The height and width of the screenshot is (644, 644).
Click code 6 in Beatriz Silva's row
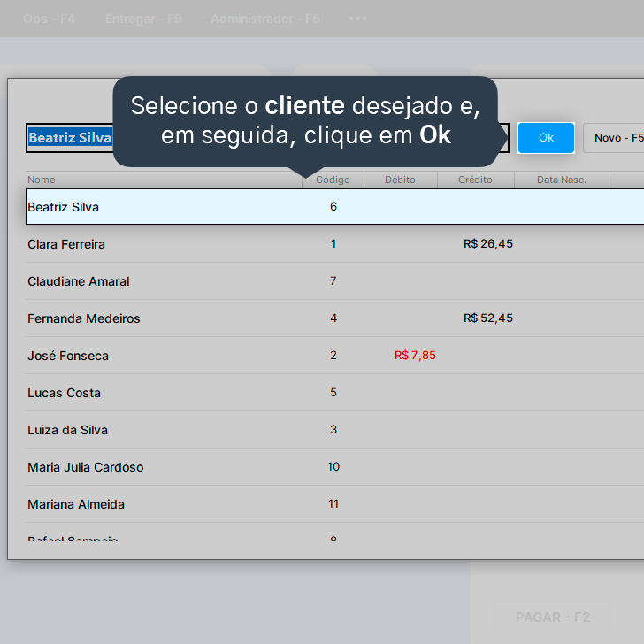click(x=333, y=207)
